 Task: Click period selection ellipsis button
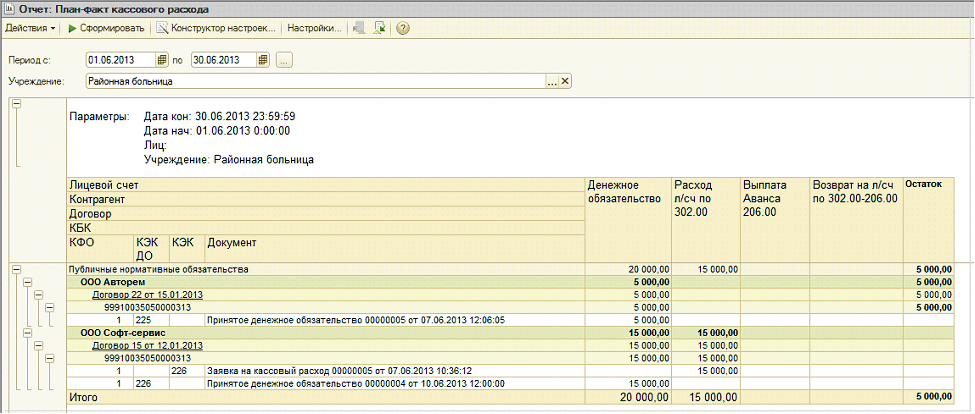[x=284, y=60]
